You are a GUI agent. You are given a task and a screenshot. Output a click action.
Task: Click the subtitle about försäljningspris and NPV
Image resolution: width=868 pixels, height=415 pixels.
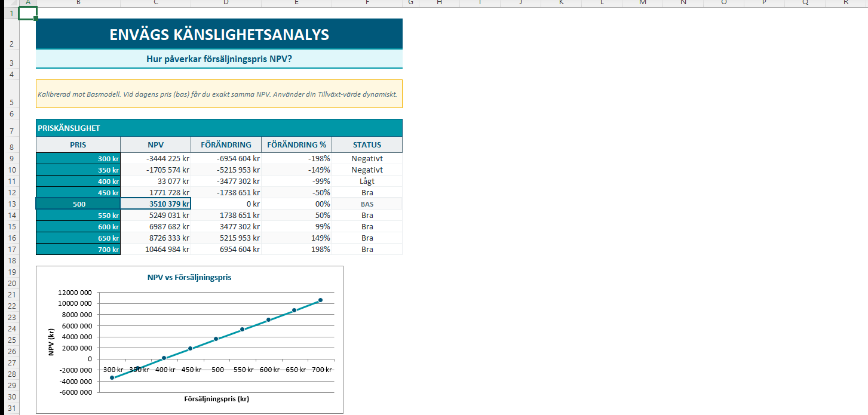[219, 59]
